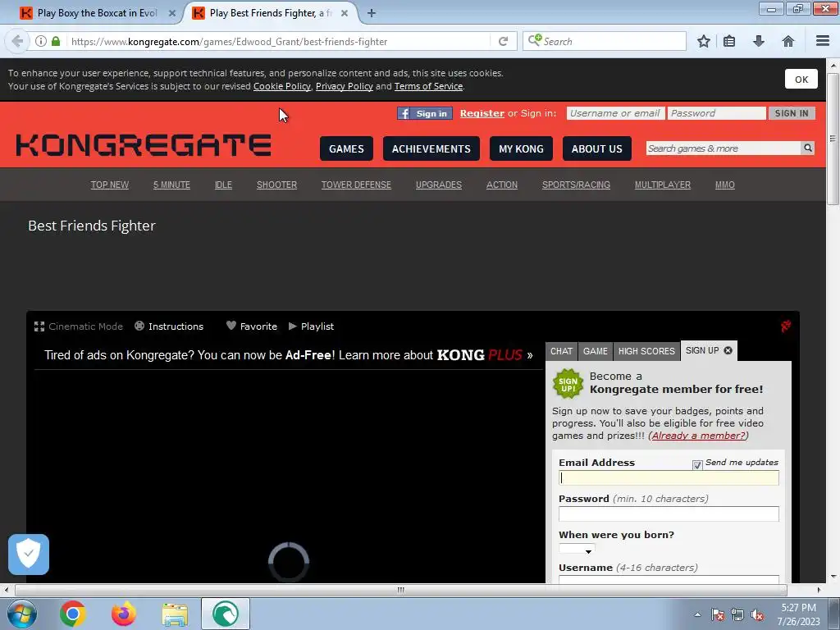Image resolution: width=840 pixels, height=630 pixels.
Task: Open the CHAT tab
Action: (561, 351)
